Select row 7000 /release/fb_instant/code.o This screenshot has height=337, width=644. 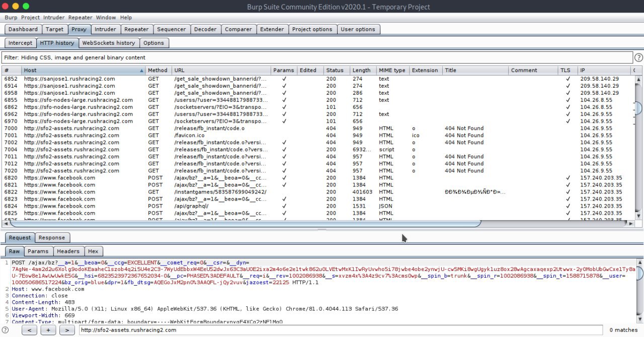(x=318, y=128)
